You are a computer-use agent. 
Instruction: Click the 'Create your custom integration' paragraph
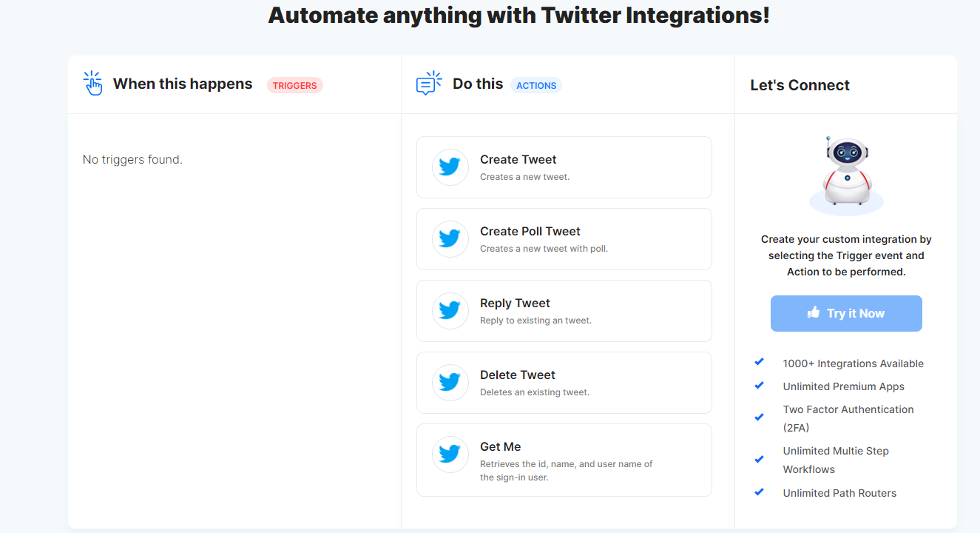(846, 255)
